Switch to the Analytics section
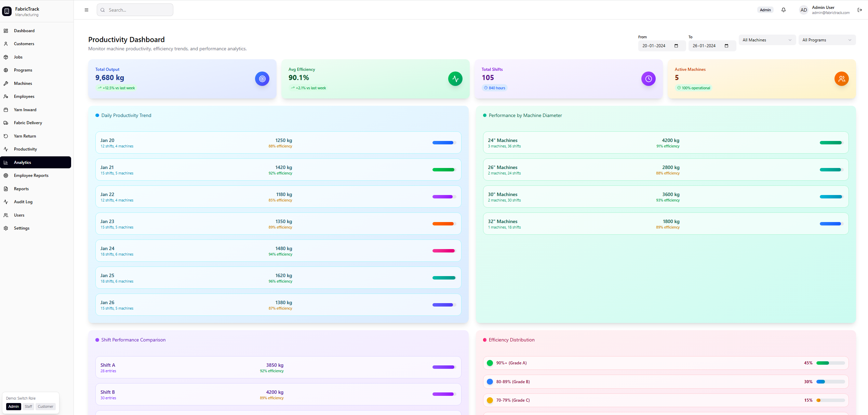Screen dimensions: 868x415 (22, 162)
